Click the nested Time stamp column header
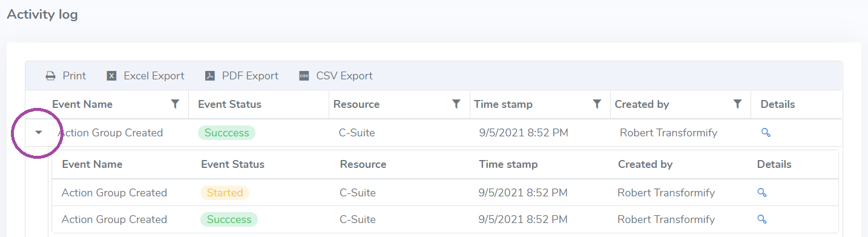The width and height of the screenshot is (868, 237). pyautogui.click(x=508, y=164)
